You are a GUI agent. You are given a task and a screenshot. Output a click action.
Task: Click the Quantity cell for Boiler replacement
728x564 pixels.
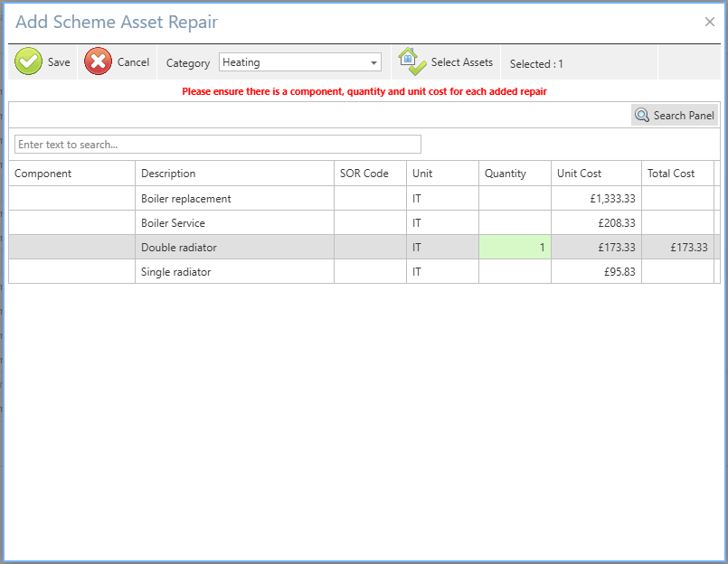515,199
